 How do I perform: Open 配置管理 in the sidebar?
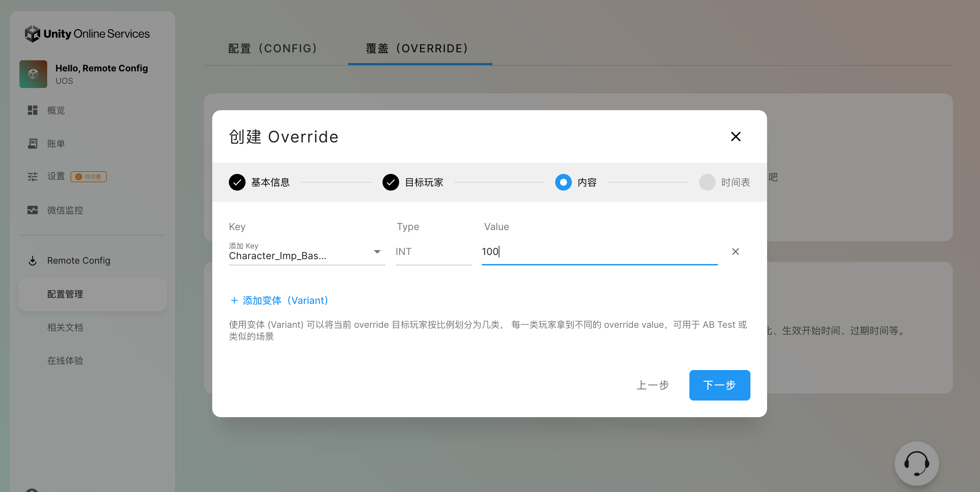[65, 294]
